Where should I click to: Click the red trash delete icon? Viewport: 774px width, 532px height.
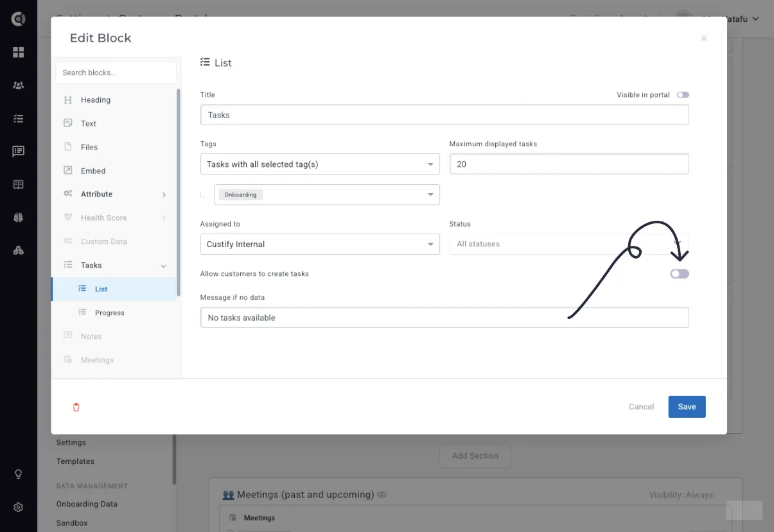76,407
